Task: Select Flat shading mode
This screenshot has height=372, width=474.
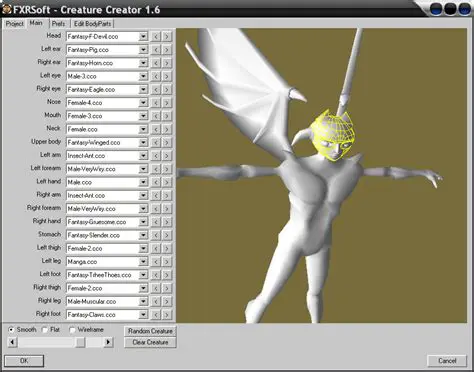Action: pyautogui.click(x=45, y=330)
